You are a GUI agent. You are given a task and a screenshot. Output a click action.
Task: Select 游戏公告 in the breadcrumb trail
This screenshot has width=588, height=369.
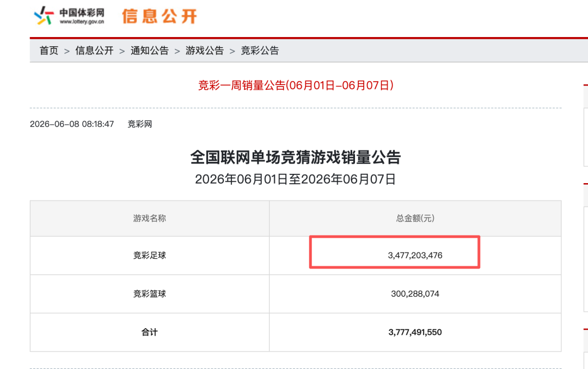[x=205, y=51]
